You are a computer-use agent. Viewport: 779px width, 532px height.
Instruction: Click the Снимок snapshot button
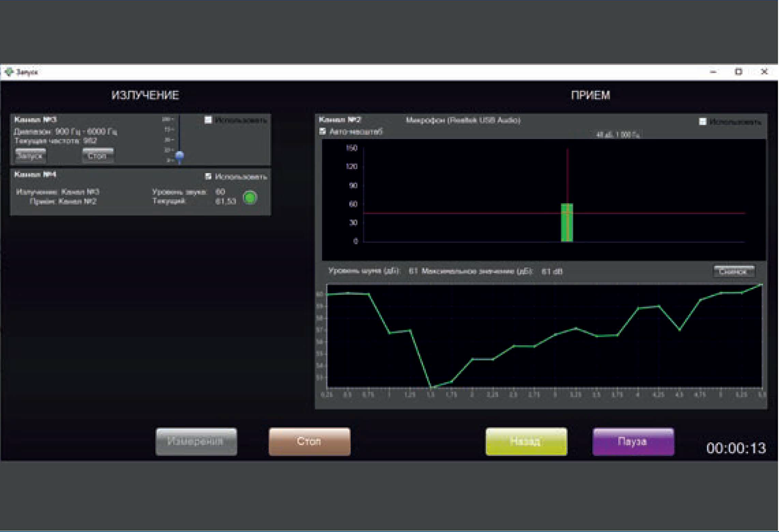(x=733, y=271)
